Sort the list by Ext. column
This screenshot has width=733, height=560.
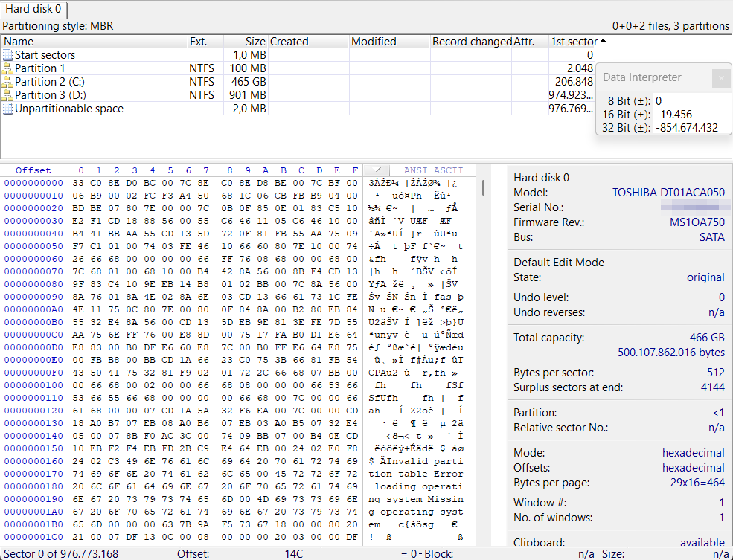point(205,42)
